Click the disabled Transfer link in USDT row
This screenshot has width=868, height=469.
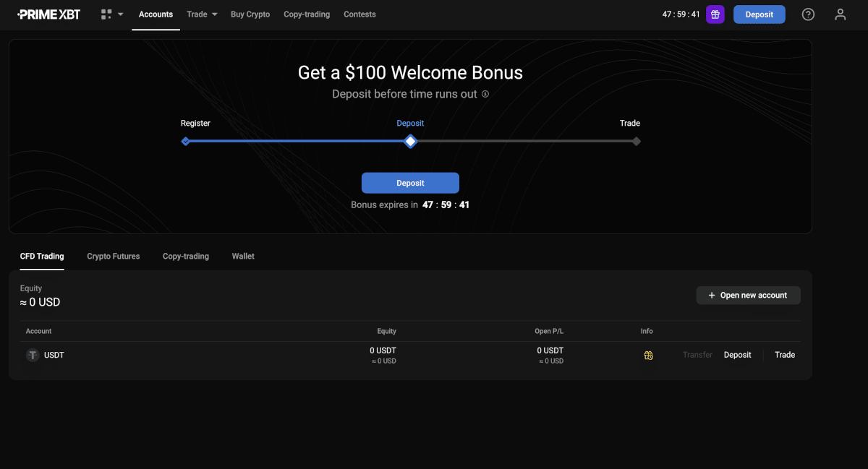coord(698,355)
